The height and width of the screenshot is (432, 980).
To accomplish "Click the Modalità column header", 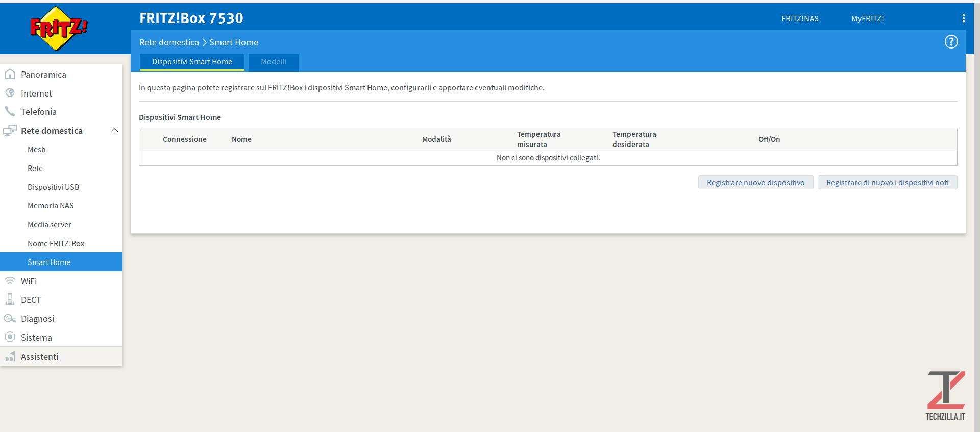I will 436,139.
